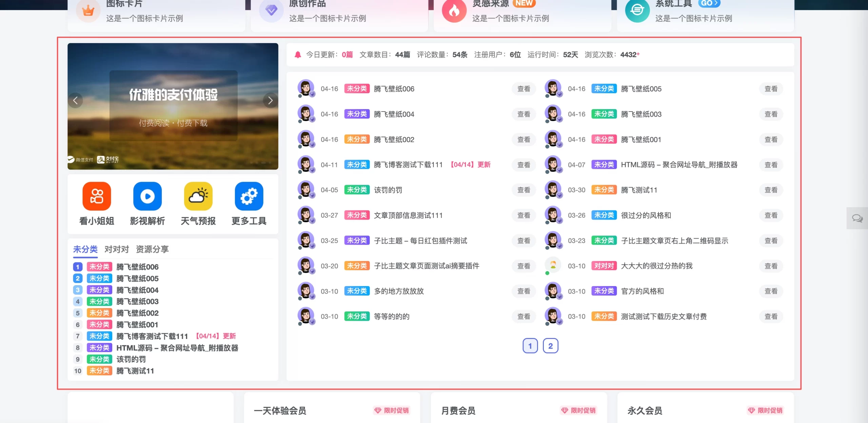Click the 浏览次数 4432 statistic
Viewport: 868px width, 423px height.
(x=612, y=55)
